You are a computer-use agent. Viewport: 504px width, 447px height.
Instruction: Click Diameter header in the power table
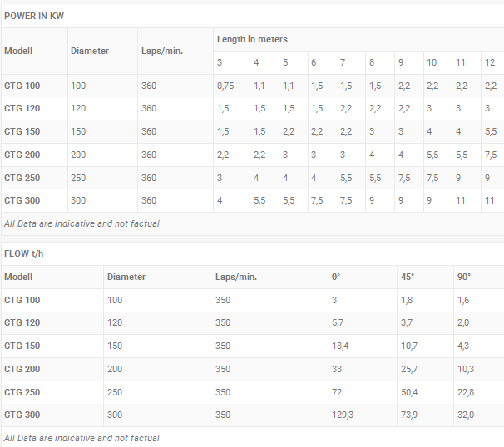(x=90, y=51)
